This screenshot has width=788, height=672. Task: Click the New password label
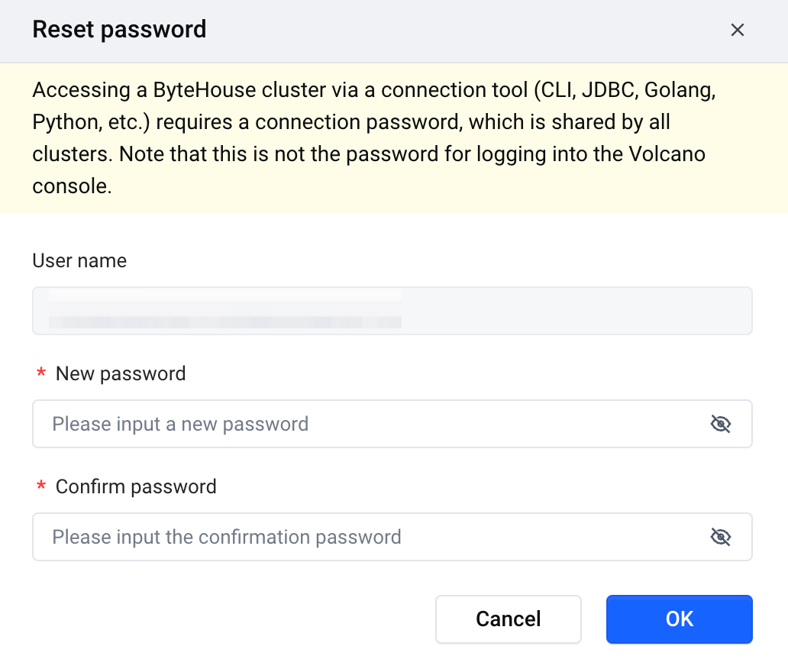tap(121, 373)
